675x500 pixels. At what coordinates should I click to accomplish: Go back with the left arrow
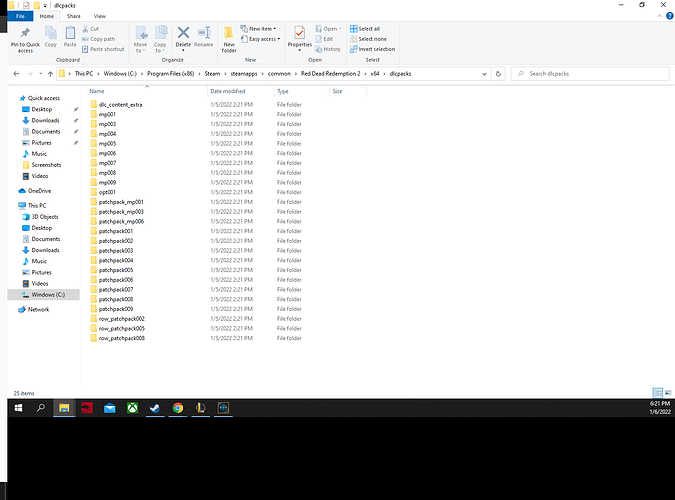[16, 74]
